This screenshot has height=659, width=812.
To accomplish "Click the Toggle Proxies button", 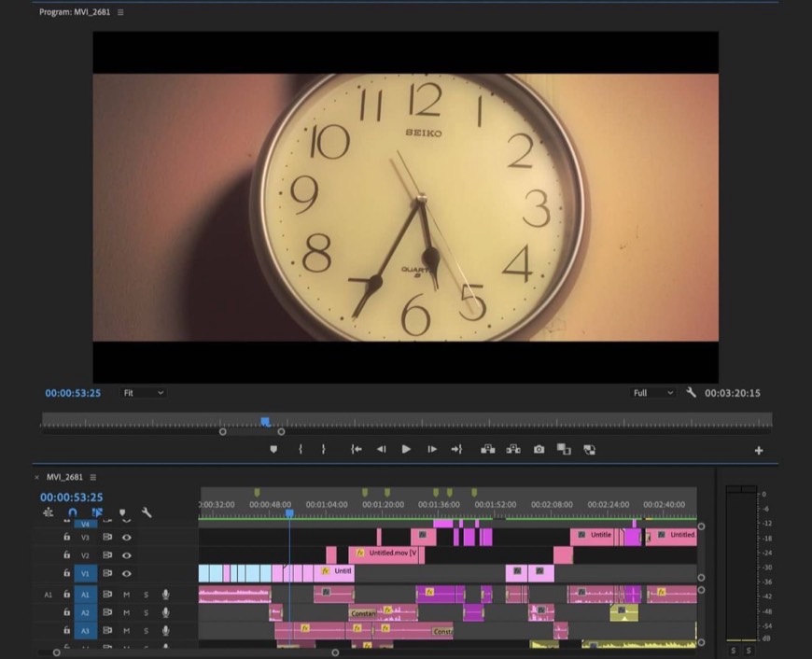I will 589,450.
